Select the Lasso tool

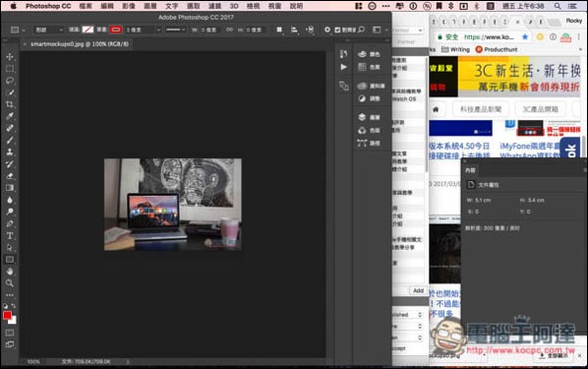[10, 81]
